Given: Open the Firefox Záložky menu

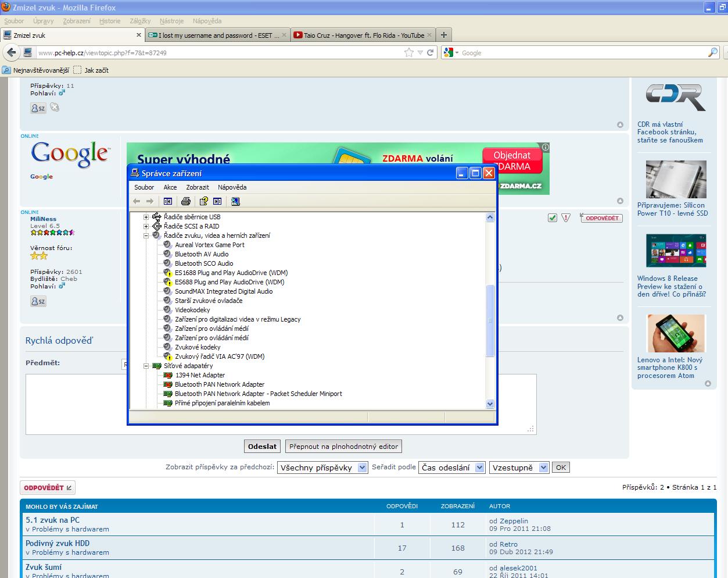Looking at the screenshot, I should click(141, 21).
